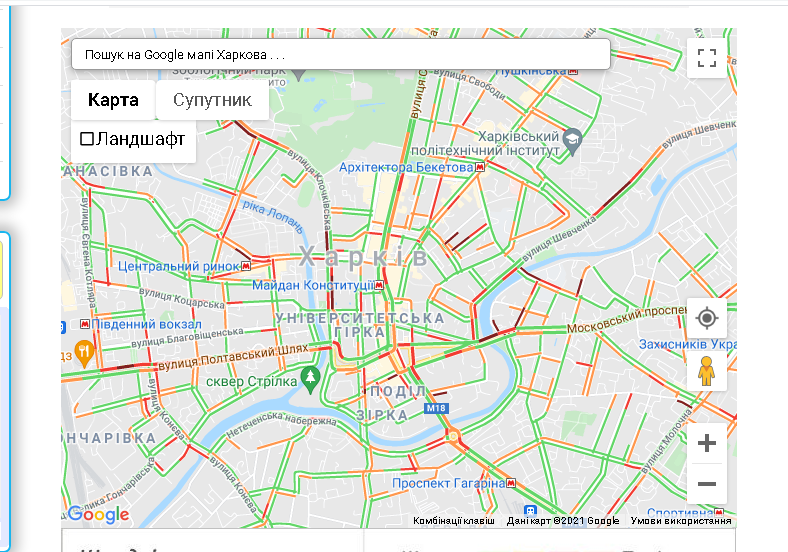Select the Південний вокзал metro icon
Viewport: 788px width, 552px height.
click(x=85, y=324)
